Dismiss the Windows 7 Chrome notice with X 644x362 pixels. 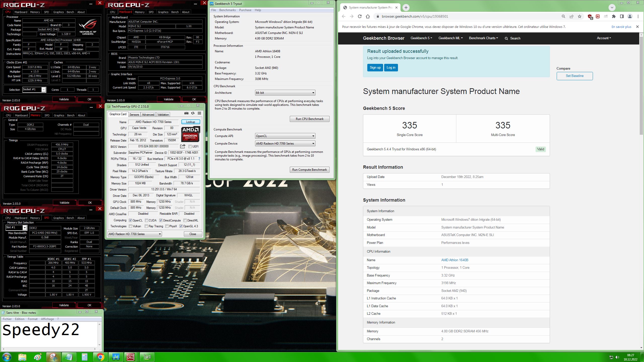pos(637,27)
